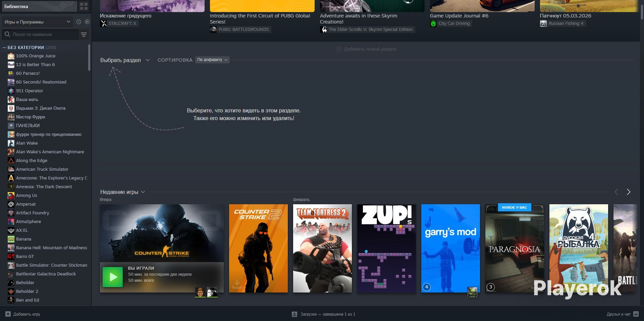Open Games and Software dropdown
This screenshot has height=321, width=644.
(38, 22)
